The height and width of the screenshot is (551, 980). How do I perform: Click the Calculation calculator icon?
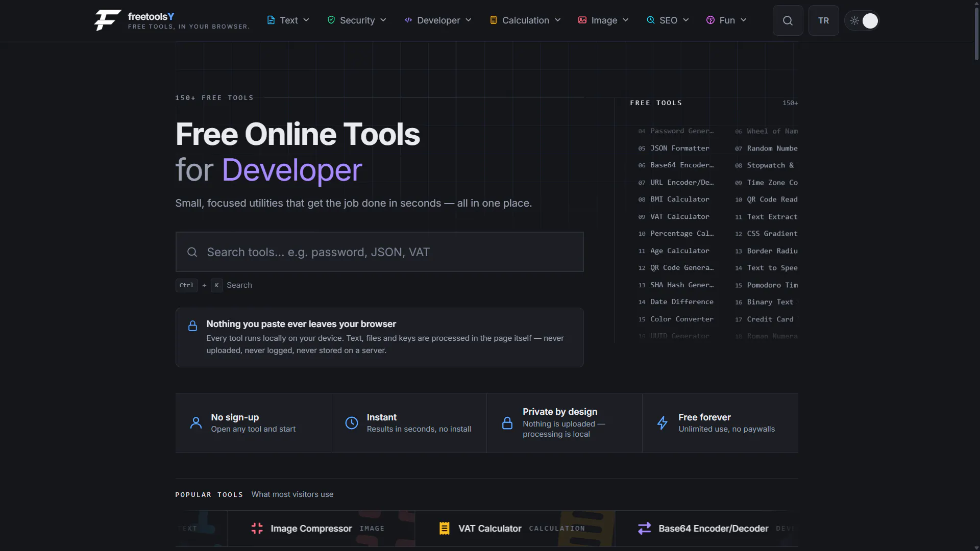(x=494, y=20)
